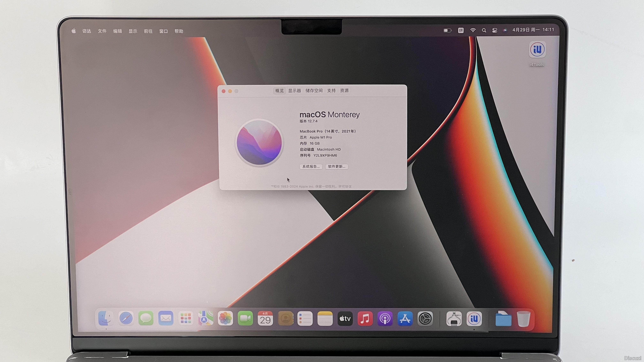Open i4Tools app in the Dock
644x362 pixels.
point(474,319)
